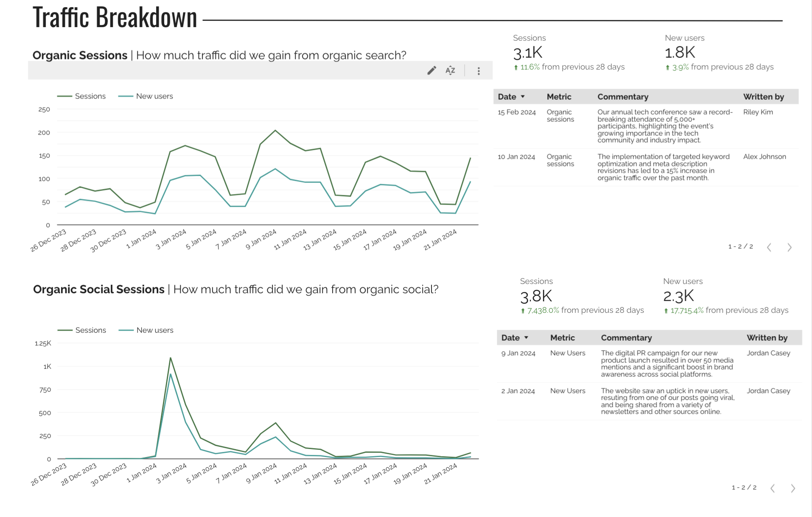Select the 3.1K organic Sessions scorecard

pos(568,53)
